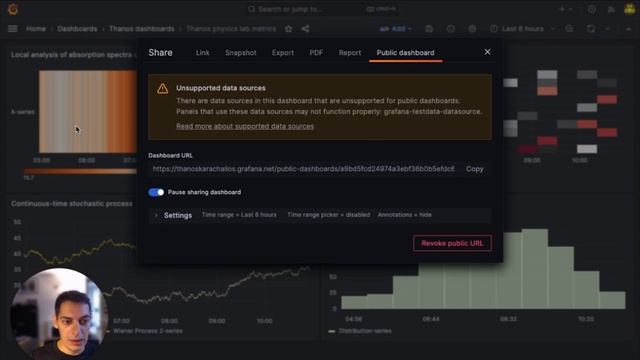Open the Last 6 hours time picker
The width and height of the screenshot is (640, 360).
[523, 29]
